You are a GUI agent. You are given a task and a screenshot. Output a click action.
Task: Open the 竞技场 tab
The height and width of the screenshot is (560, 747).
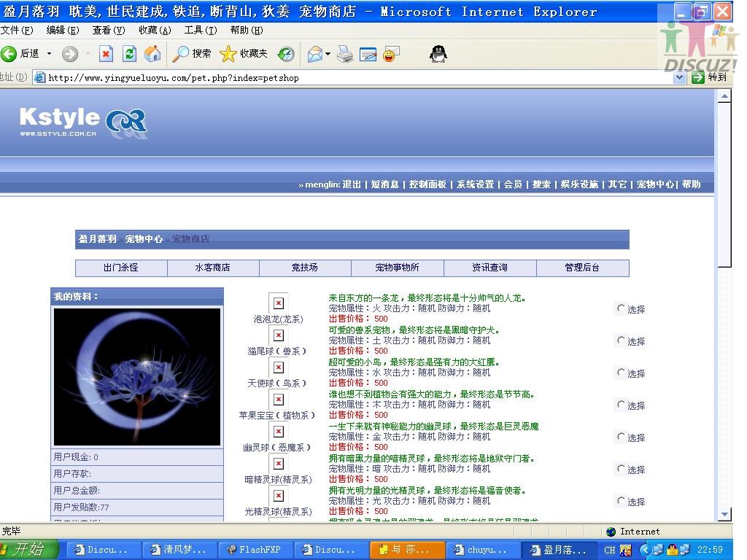coord(305,268)
